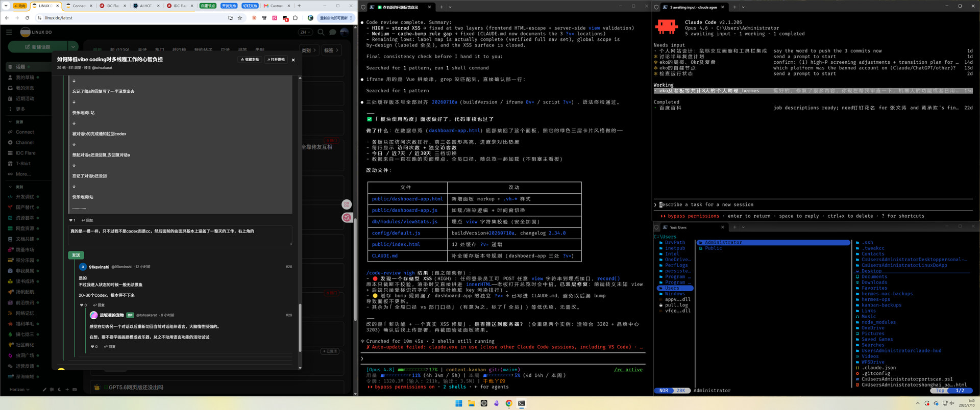980x410 pixels.
Task: Toggle dark mode moon icon in sidebar footer
Action: click(59, 390)
